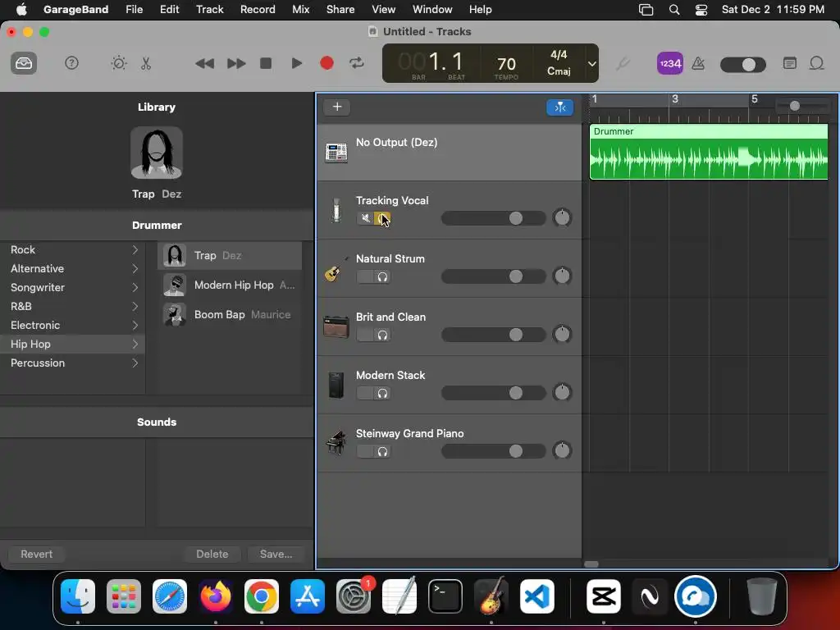Select the drum machine icon of Dez track
Viewport: 840px width, 630px height.
coord(336,153)
